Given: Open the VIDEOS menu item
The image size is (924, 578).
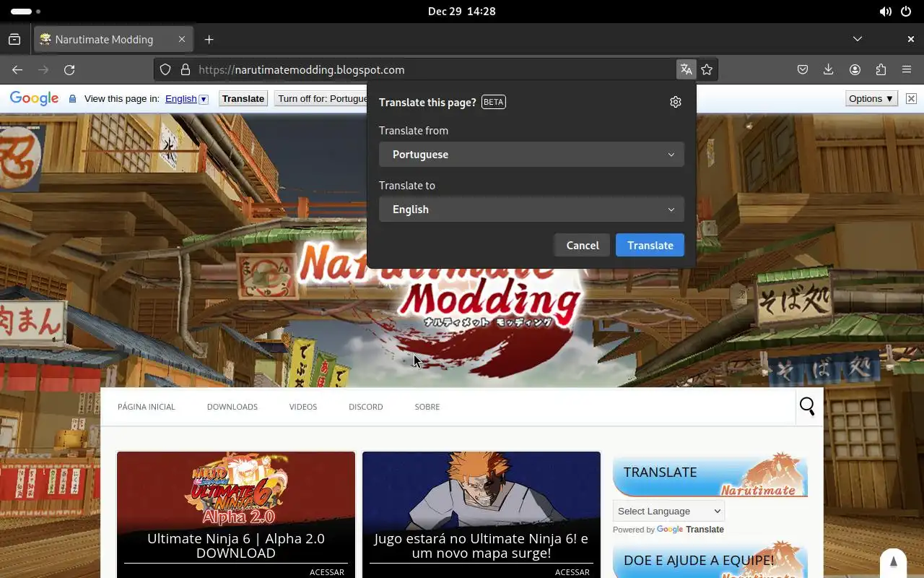Looking at the screenshot, I should (303, 407).
